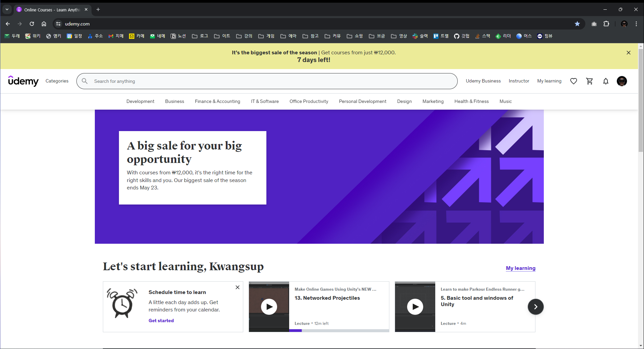Open IT & Software category
644x349 pixels.
(x=265, y=101)
